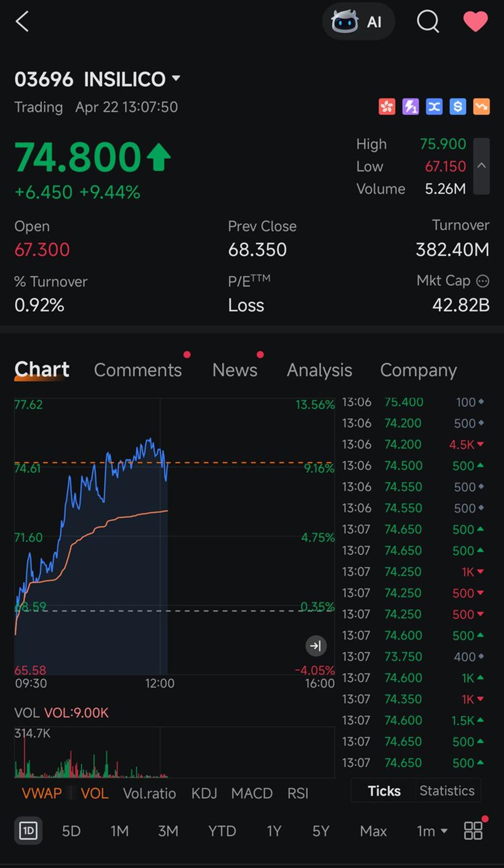
Task: Switch to the Comments tab
Action: (138, 370)
